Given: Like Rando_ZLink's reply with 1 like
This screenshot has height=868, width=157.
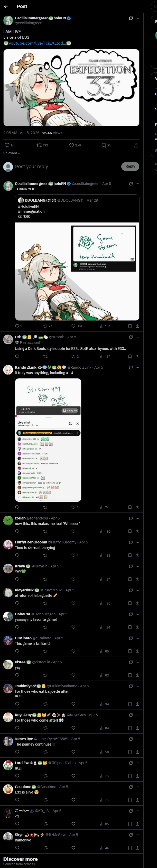Looking at the screenshot, I should pos(75,507).
